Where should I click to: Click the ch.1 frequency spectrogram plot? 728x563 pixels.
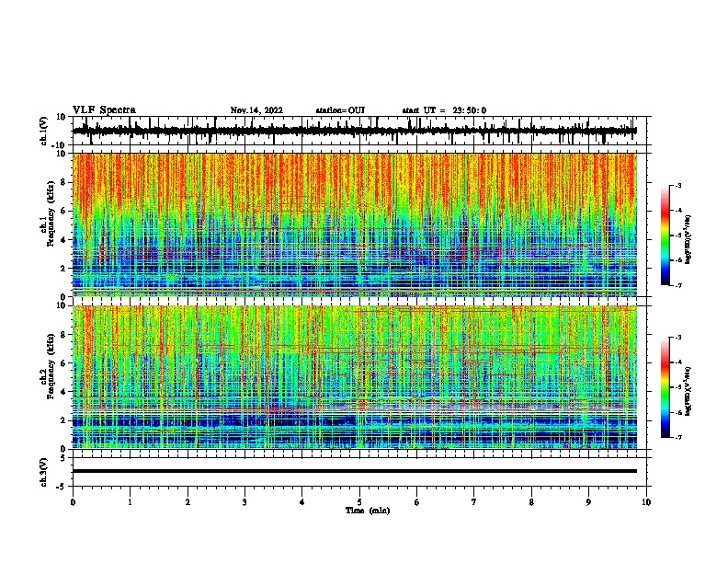pyautogui.click(x=354, y=224)
